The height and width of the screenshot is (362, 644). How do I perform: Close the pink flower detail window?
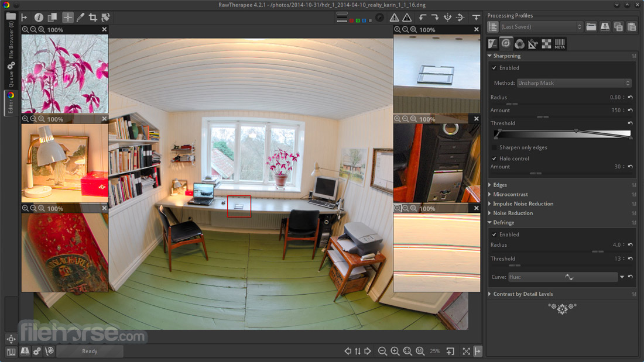(x=104, y=30)
